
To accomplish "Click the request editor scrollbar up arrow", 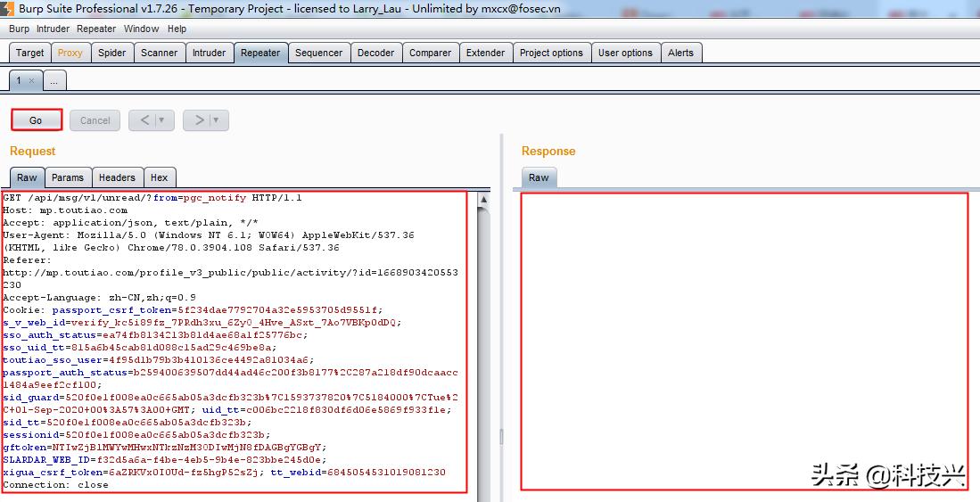I will pos(483,200).
